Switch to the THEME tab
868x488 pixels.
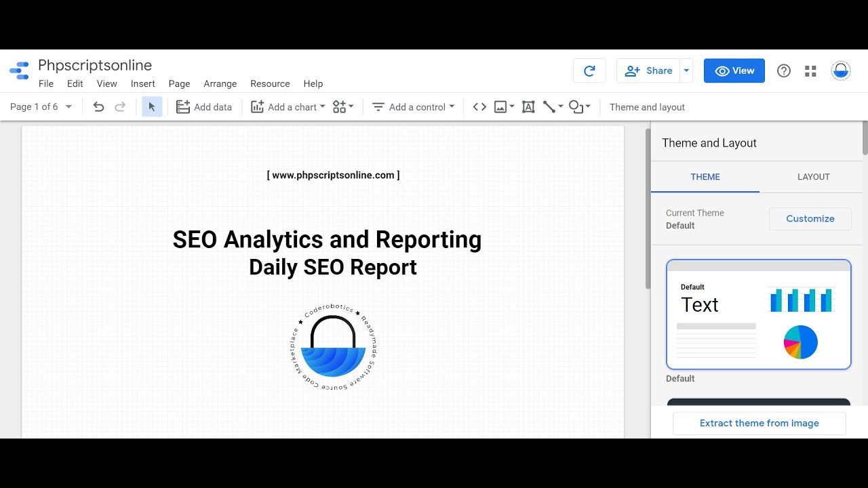coord(705,176)
